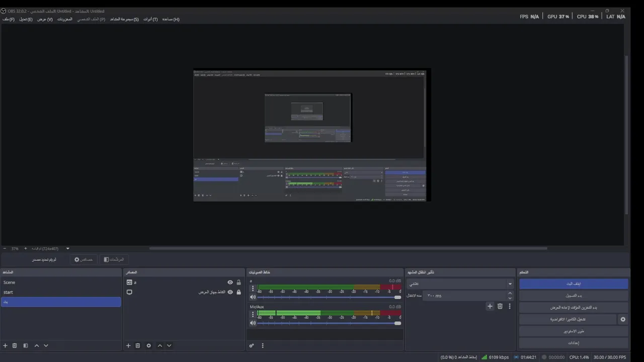Open audio mixer options three-dot menu
Image resolution: width=644 pixels, height=362 pixels.
click(262, 345)
